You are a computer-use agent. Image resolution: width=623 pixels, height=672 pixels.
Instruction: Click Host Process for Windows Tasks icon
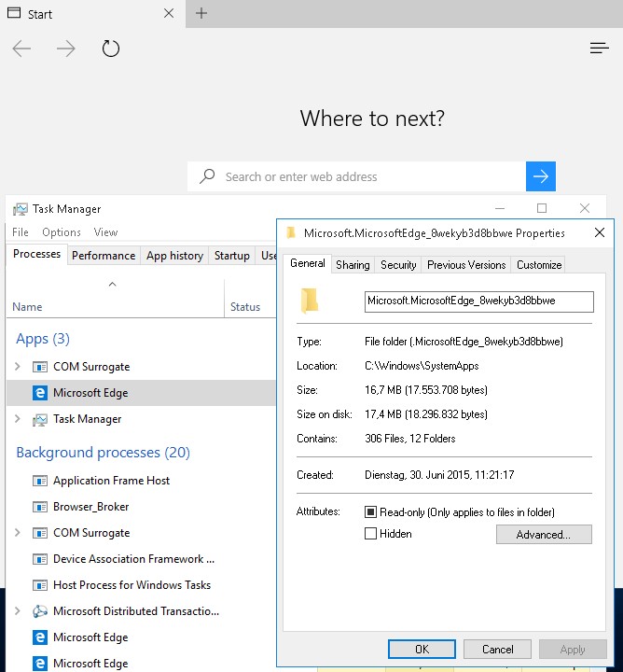(x=40, y=585)
